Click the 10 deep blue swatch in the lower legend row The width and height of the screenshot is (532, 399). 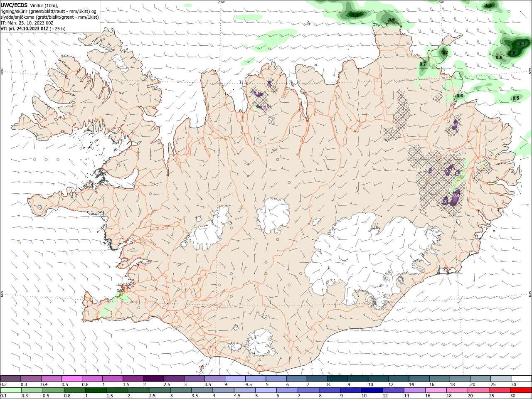pos(372,390)
